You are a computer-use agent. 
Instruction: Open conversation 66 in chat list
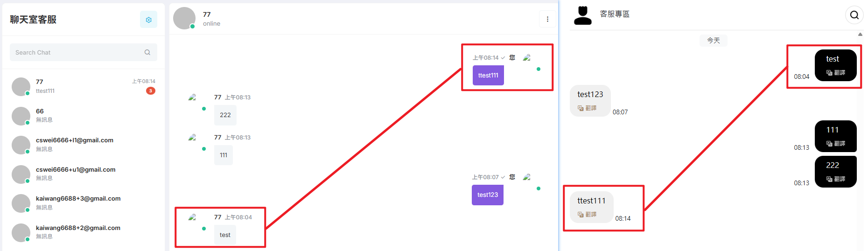click(84, 116)
